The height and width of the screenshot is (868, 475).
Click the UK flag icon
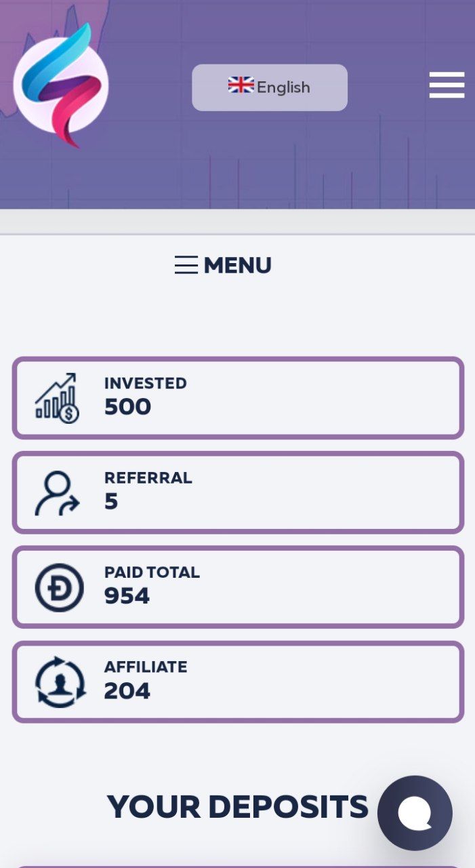[x=241, y=85]
